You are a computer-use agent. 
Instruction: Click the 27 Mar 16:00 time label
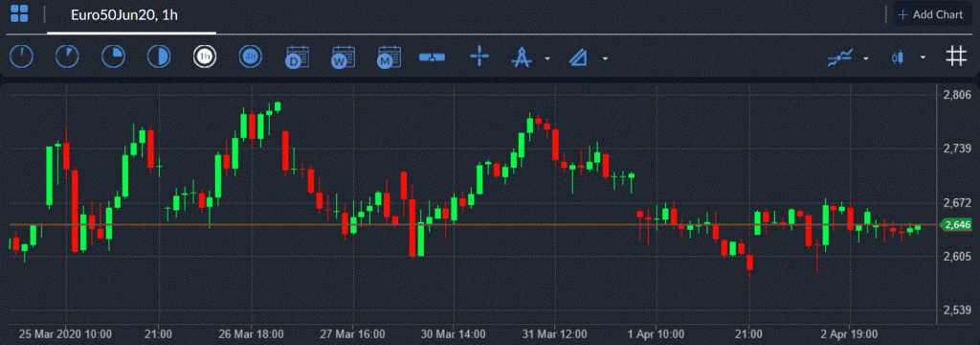click(x=352, y=333)
